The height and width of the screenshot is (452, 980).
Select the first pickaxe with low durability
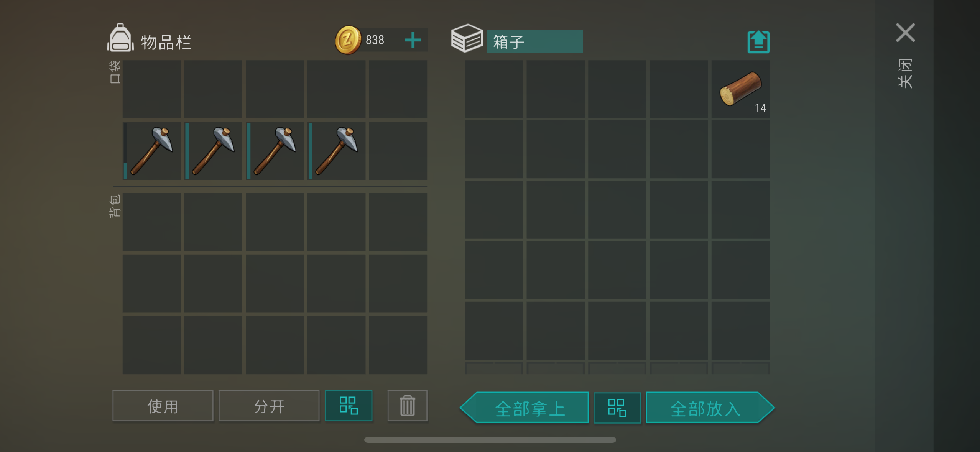coord(151,151)
